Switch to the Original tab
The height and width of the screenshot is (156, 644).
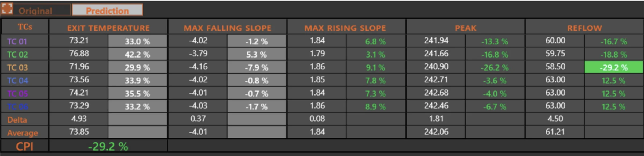(x=35, y=11)
